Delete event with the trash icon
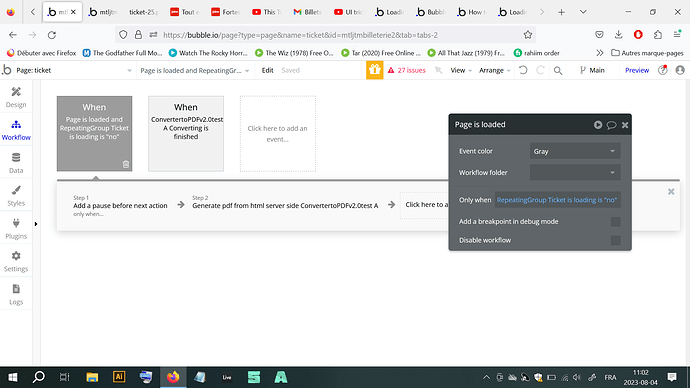 (126, 164)
